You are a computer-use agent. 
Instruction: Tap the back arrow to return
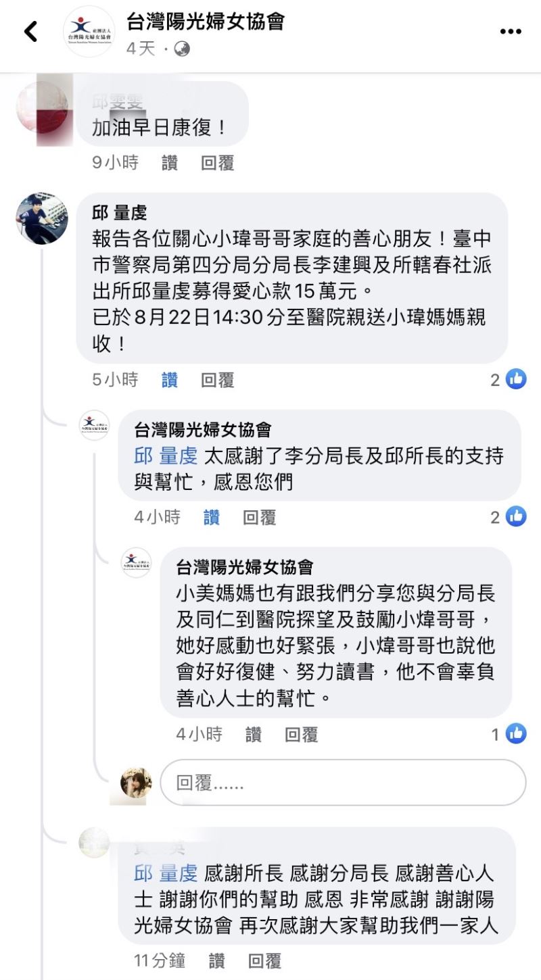(30, 31)
